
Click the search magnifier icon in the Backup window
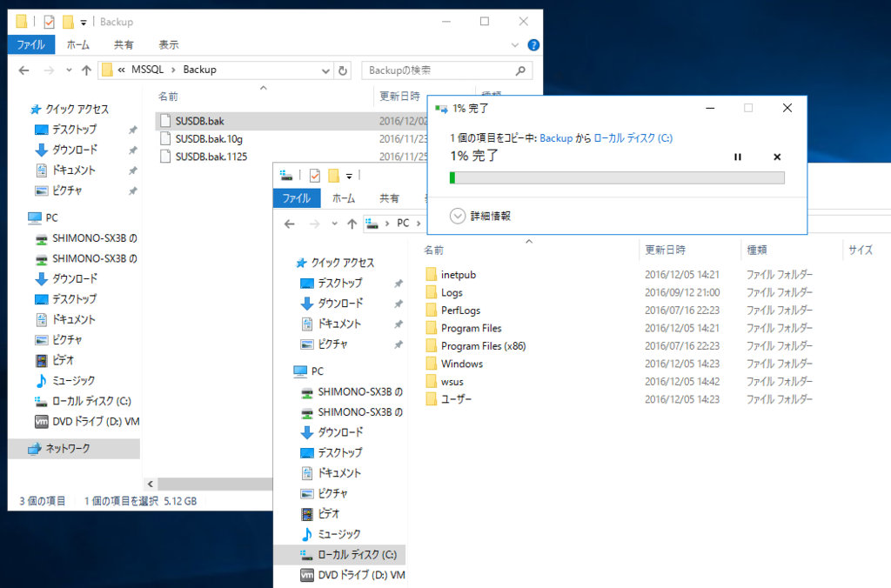(520, 70)
